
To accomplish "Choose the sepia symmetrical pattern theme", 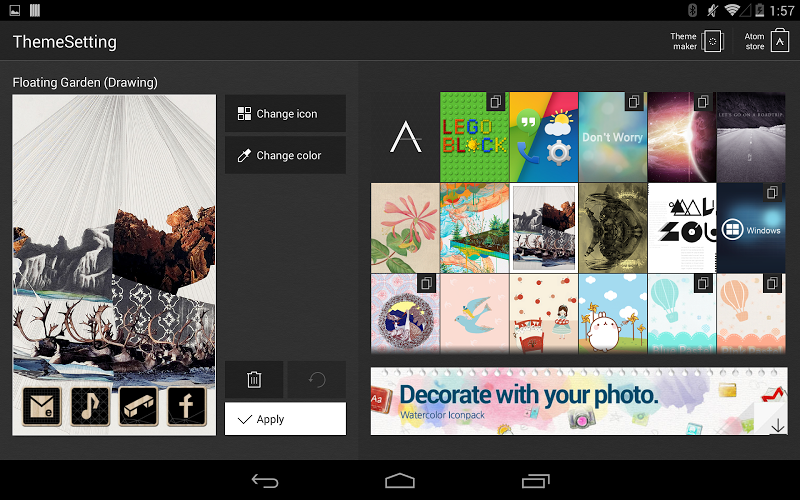I will tap(613, 228).
